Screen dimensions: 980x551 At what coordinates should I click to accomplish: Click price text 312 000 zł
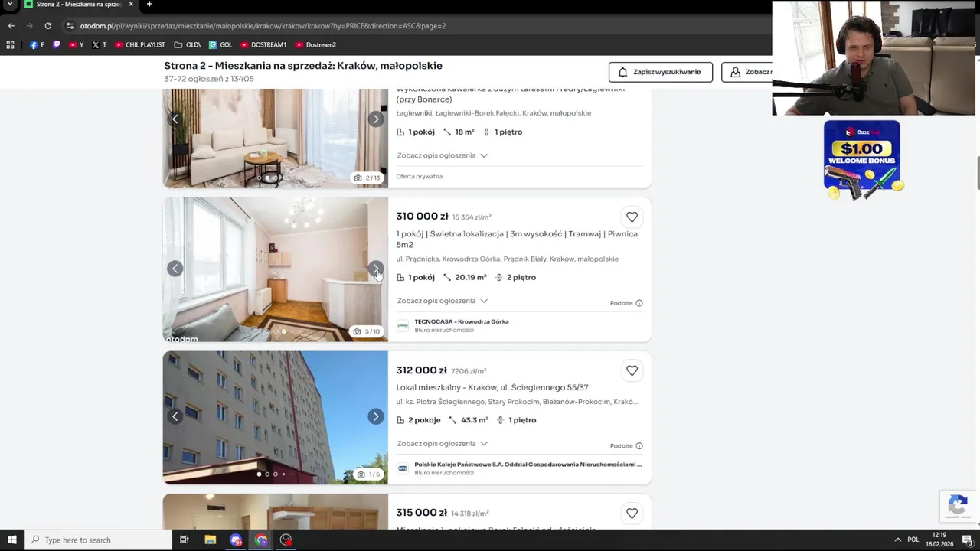click(x=422, y=370)
